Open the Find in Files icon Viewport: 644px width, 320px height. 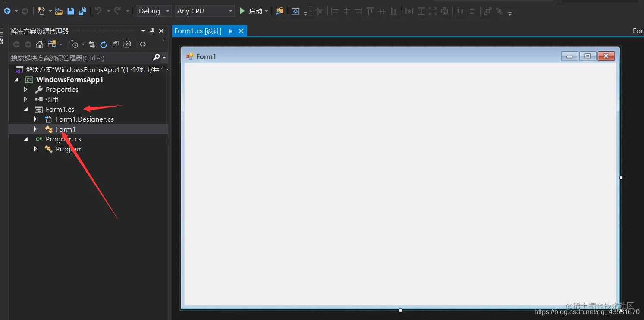point(280,11)
